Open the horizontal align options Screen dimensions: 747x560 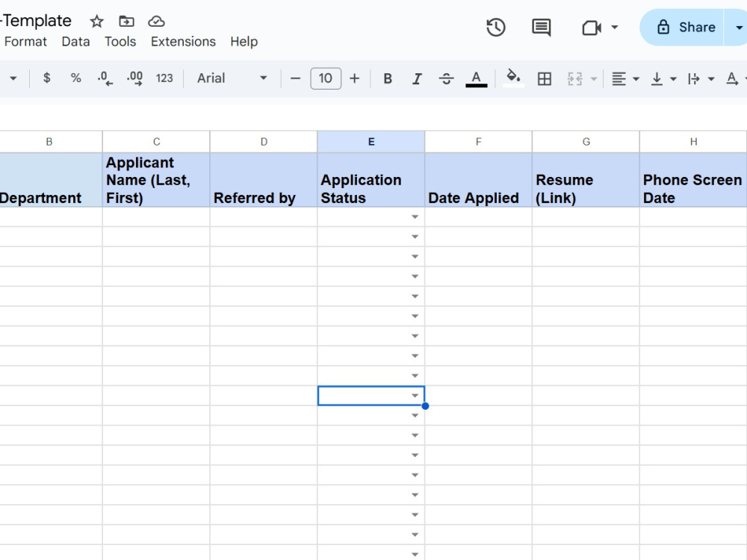point(625,78)
